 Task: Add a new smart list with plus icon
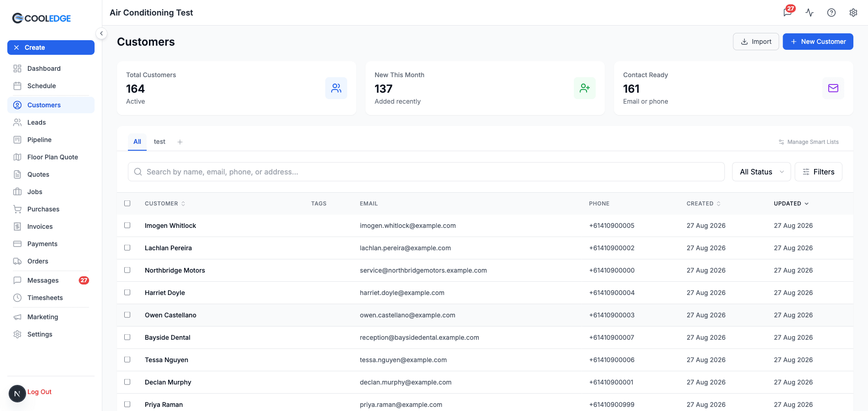(x=180, y=142)
